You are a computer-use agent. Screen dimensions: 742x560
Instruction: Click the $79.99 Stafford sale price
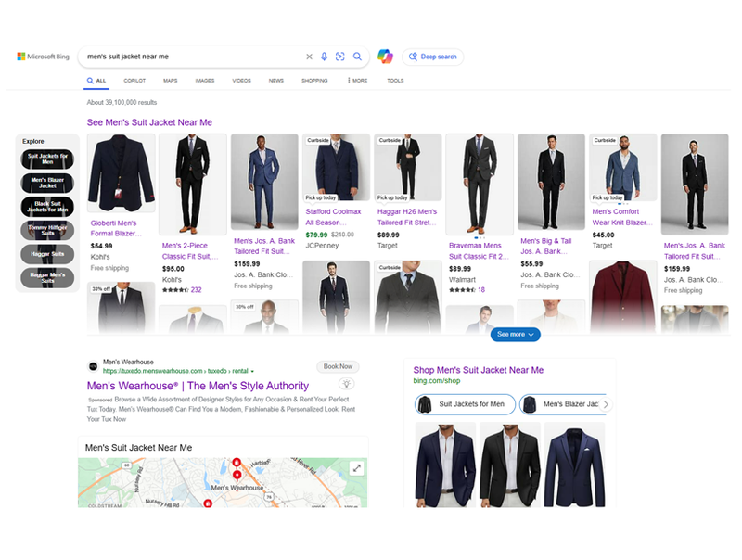click(x=316, y=235)
